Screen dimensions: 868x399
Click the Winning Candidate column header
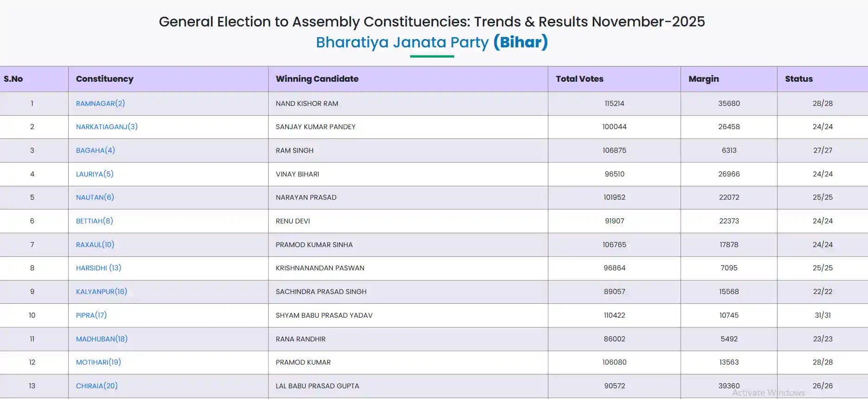[x=317, y=79]
